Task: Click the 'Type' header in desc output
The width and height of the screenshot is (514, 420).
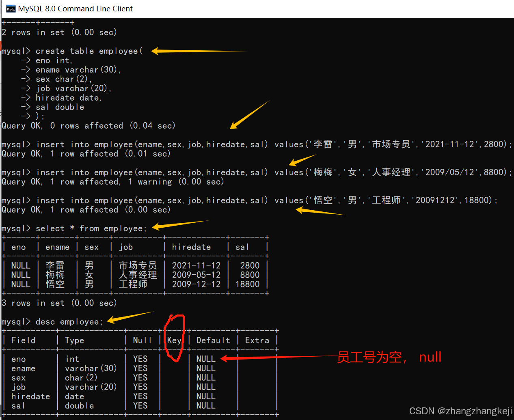Action: pos(74,340)
